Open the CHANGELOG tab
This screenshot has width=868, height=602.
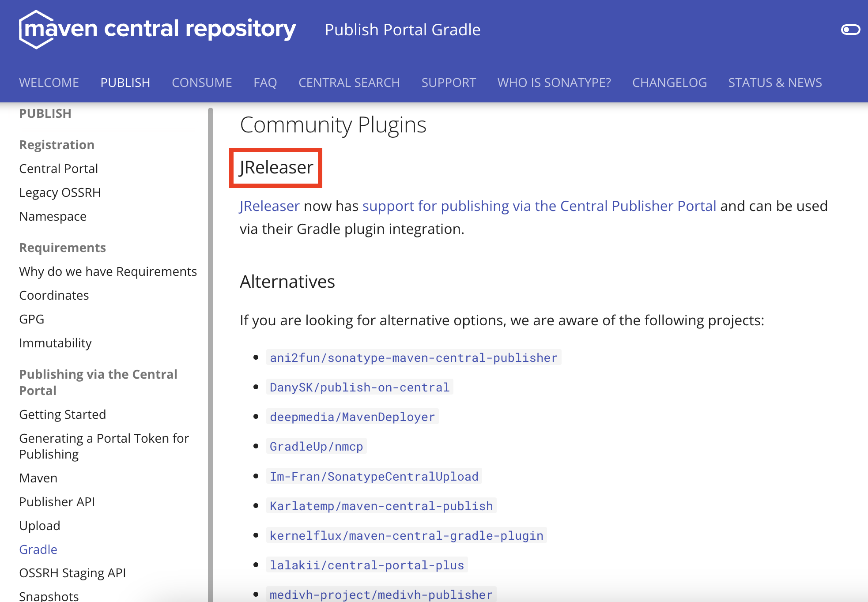pyautogui.click(x=669, y=83)
